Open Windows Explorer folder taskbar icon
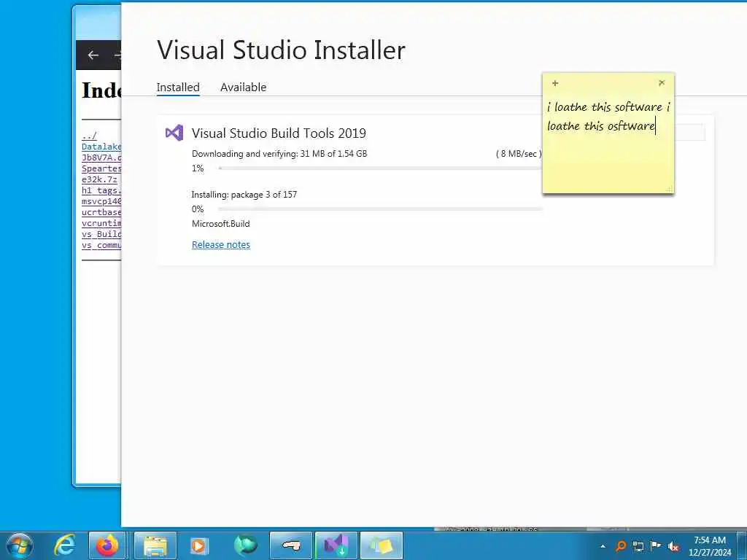This screenshot has height=560, width=747. (x=155, y=545)
